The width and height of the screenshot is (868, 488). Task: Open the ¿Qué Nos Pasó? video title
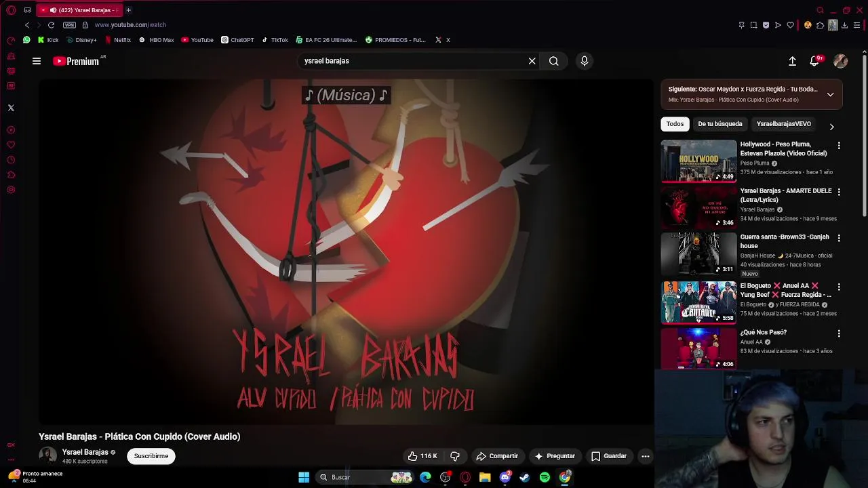[x=764, y=333]
